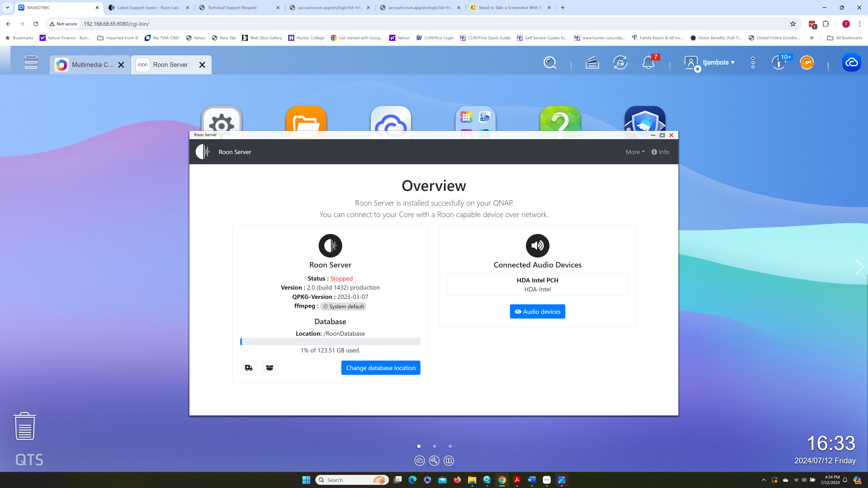
Task: Click the ambulance database tool icon
Action: pos(249,368)
